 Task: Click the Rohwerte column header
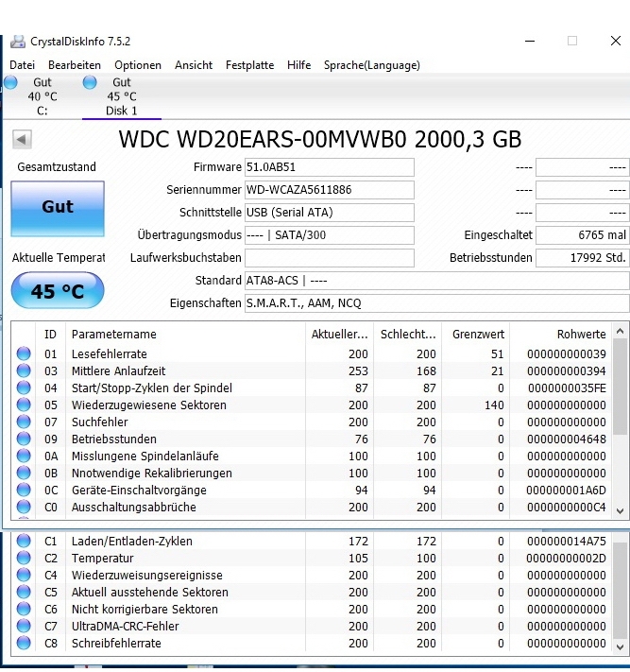(561, 335)
